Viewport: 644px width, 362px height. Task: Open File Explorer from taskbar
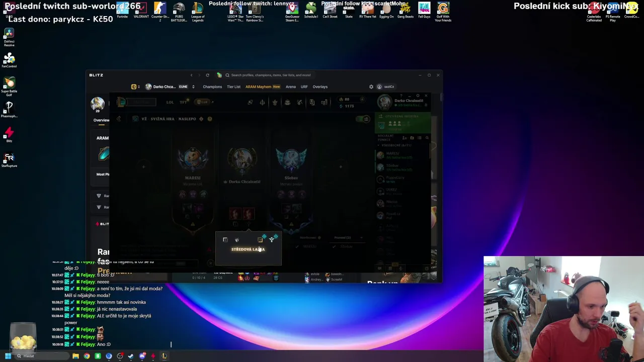pos(75,356)
